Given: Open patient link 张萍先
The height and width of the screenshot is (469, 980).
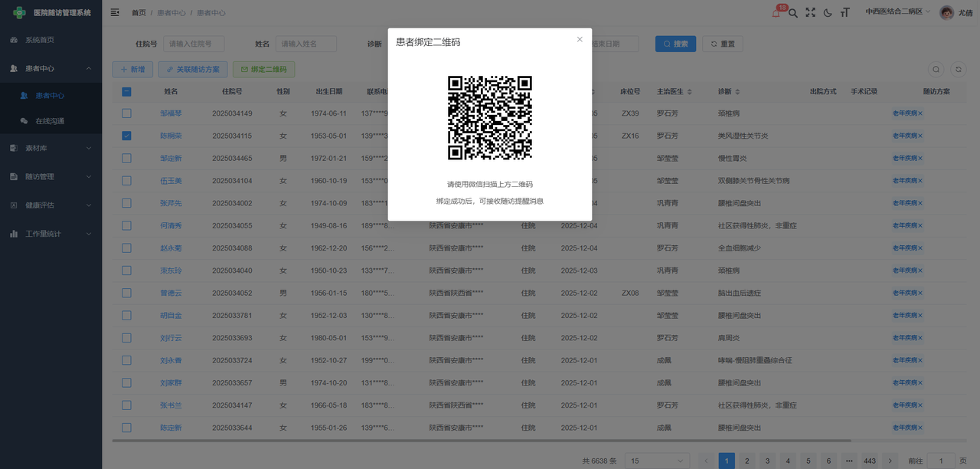Looking at the screenshot, I should point(171,203).
